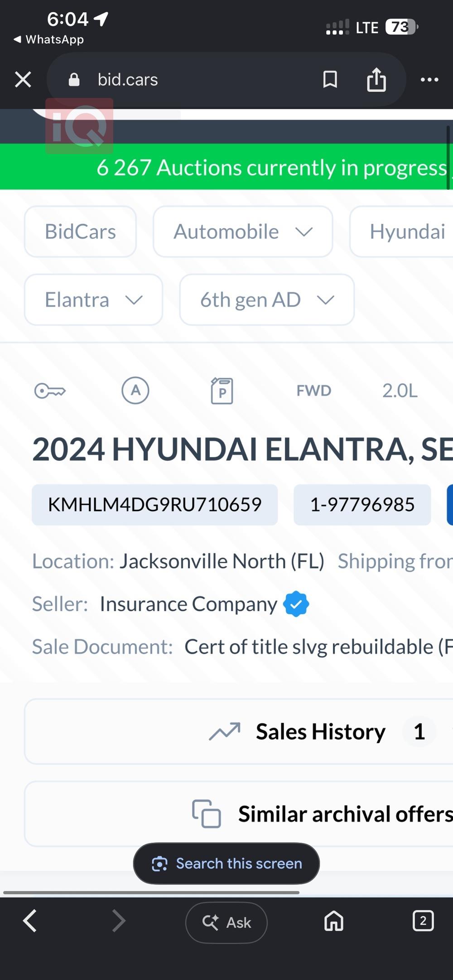Expand the 6th gen AD generation dropdown
This screenshot has height=980, width=453.
(x=267, y=299)
